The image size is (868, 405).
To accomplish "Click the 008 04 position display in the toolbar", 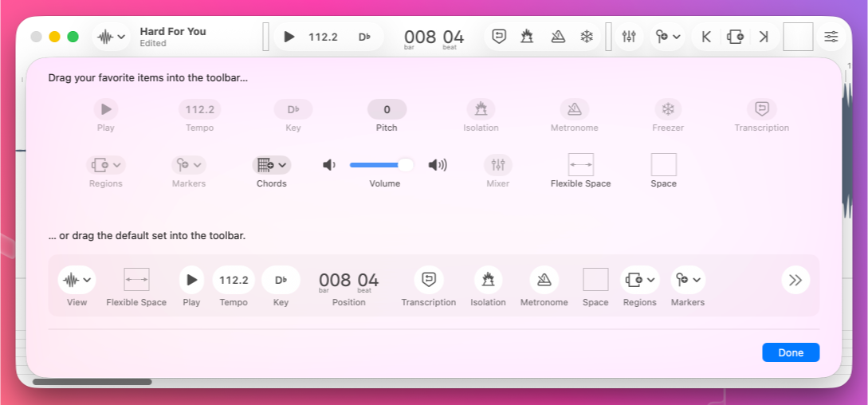I will click(x=434, y=37).
